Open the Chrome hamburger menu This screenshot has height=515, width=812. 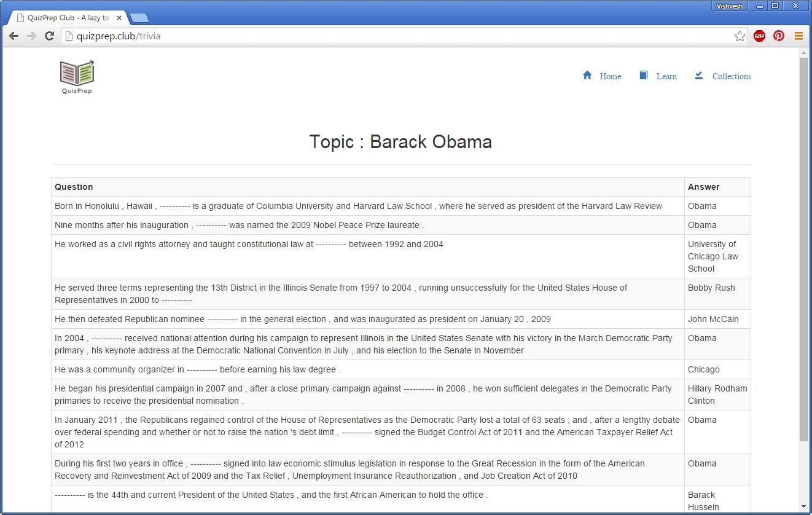[798, 36]
